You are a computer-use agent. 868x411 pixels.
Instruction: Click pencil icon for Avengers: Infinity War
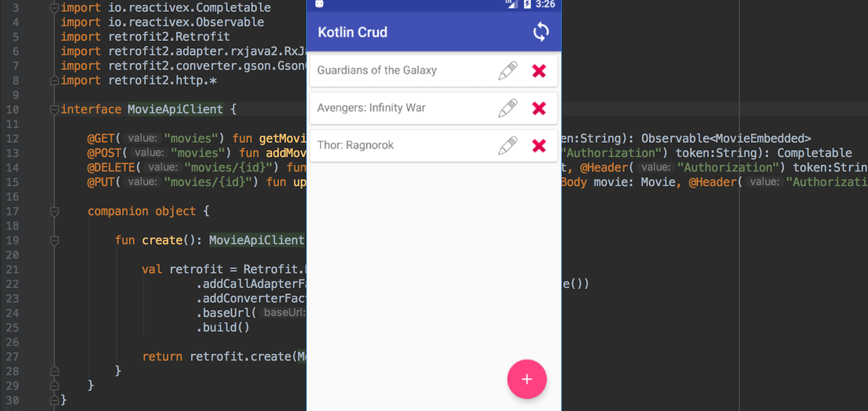[508, 108]
